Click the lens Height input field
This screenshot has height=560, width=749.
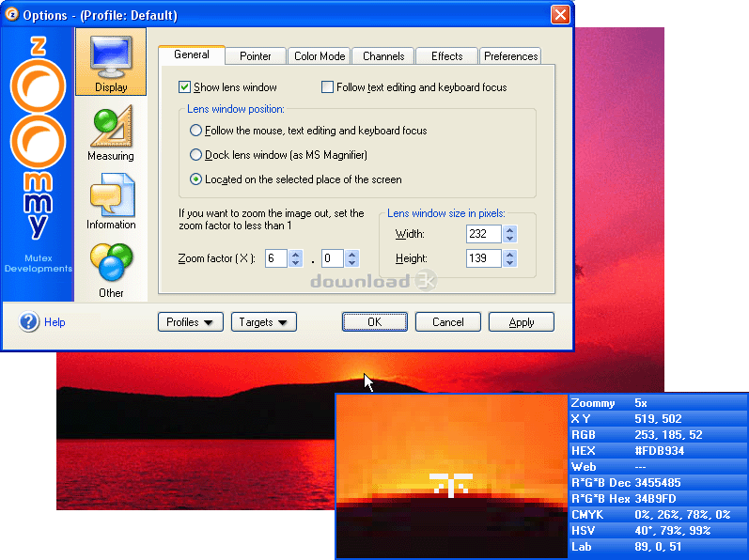(x=483, y=258)
